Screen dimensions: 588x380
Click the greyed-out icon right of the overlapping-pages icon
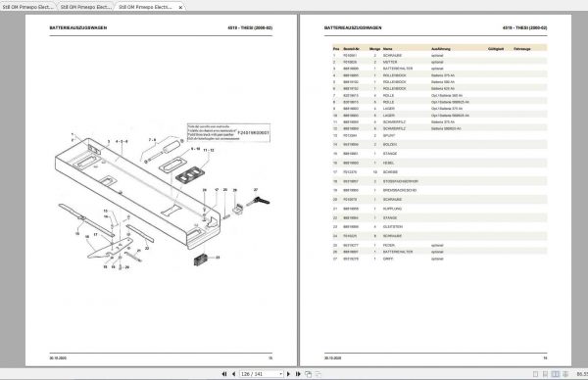318,374
